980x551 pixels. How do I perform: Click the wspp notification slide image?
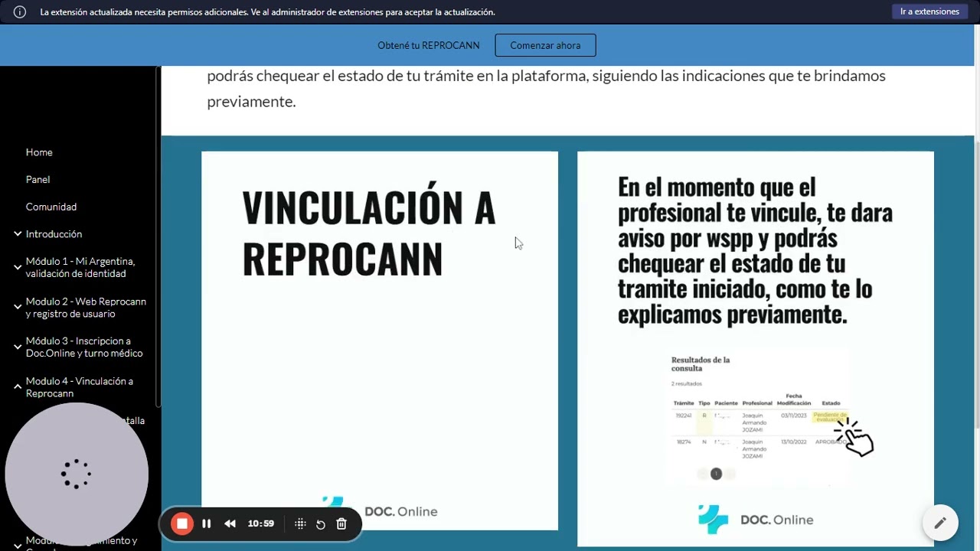click(756, 348)
